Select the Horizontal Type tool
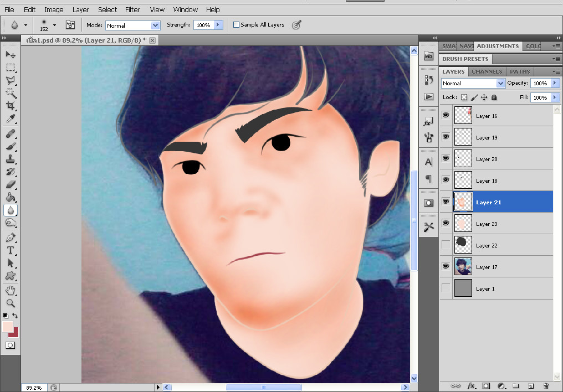The image size is (563, 392). 11,250
